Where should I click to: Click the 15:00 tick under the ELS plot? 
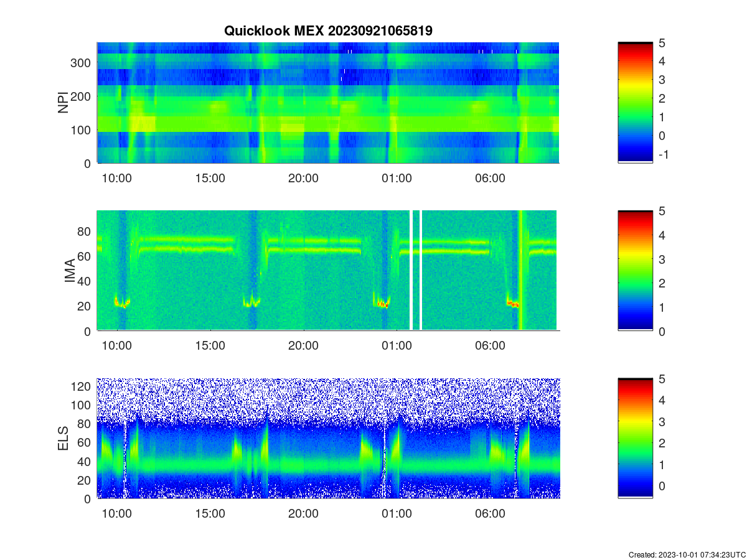[210, 514]
